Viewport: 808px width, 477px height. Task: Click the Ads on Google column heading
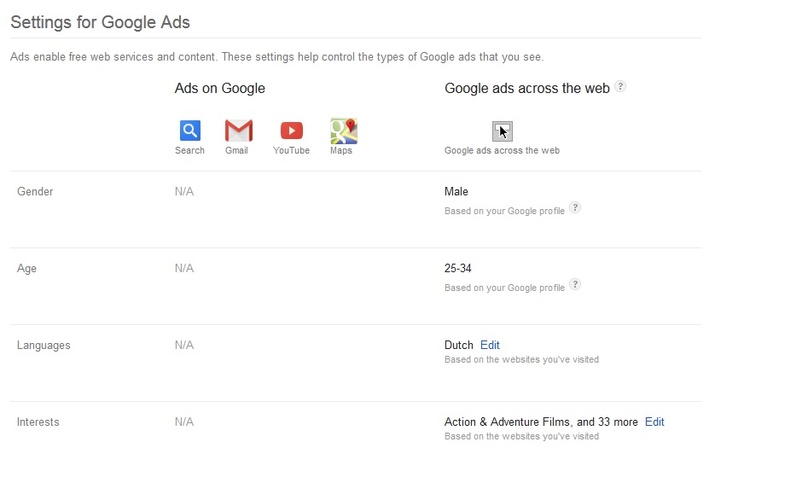click(220, 88)
